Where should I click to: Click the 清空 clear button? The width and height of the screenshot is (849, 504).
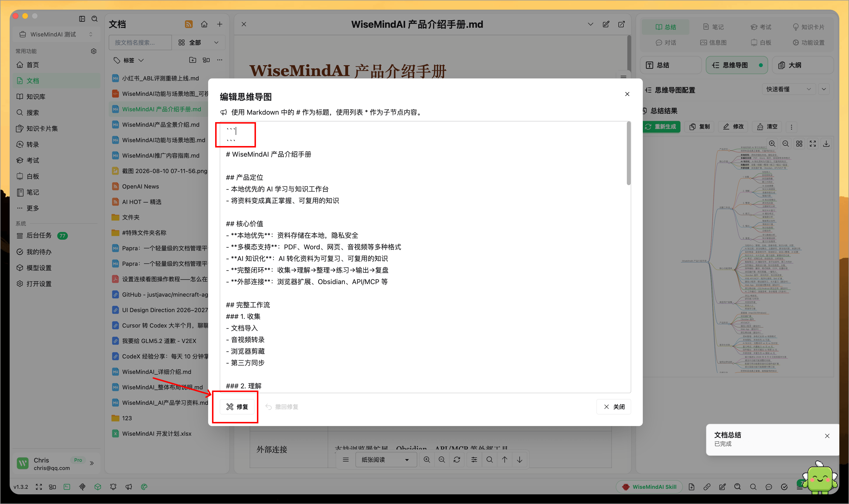tap(767, 127)
